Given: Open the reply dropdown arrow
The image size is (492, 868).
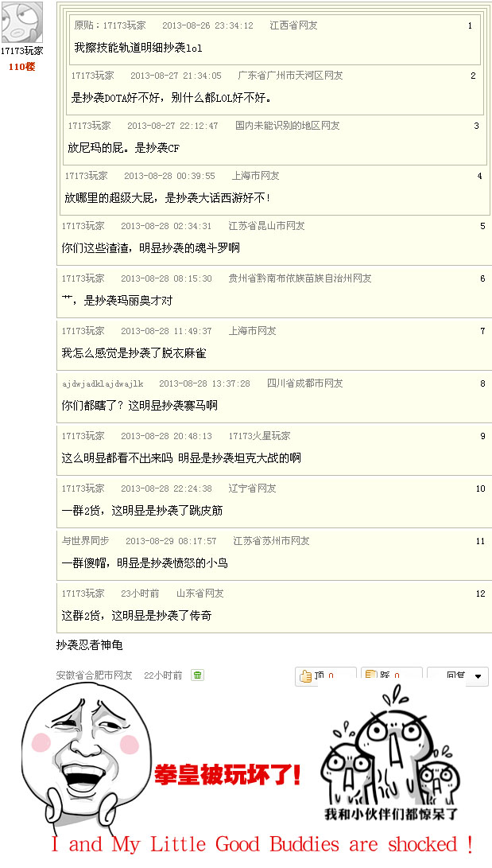Looking at the screenshot, I should point(478,677).
